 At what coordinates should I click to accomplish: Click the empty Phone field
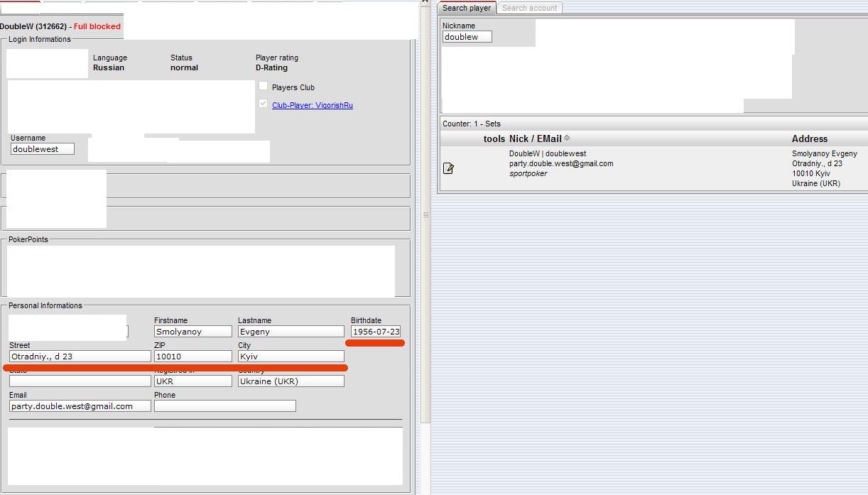click(224, 406)
